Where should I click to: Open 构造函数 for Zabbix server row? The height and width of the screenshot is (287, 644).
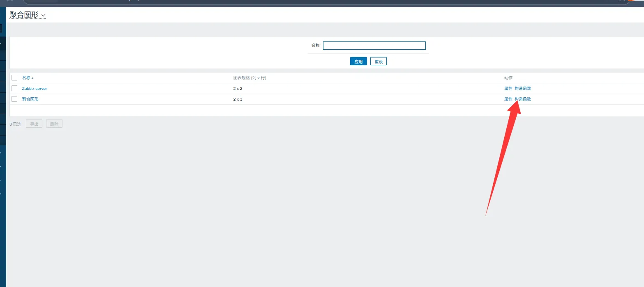(523, 89)
